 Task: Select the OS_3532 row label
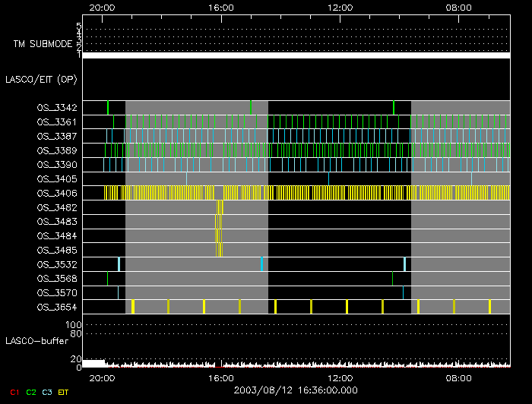(57, 264)
